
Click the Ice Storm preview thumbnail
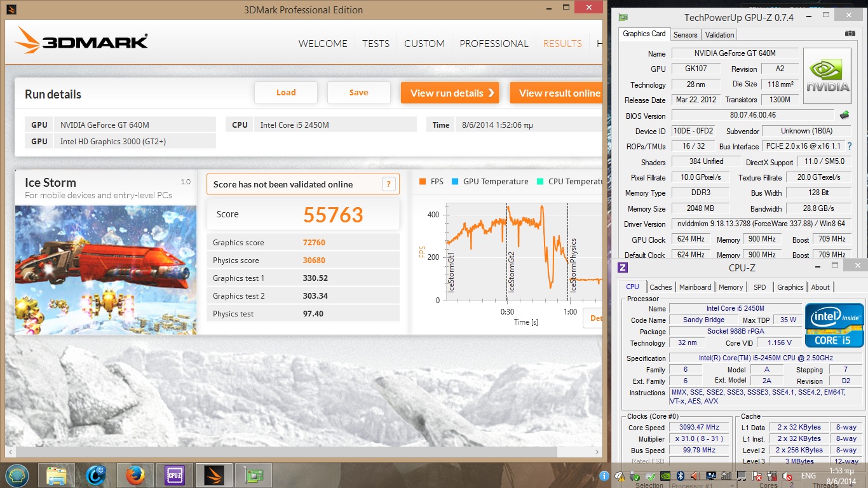[x=105, y=269]
